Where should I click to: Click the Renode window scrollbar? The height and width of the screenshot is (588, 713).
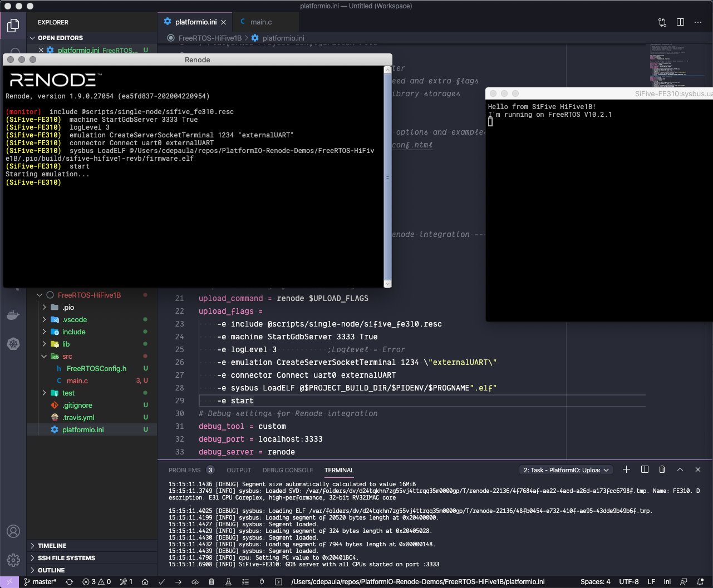[387, 177]
